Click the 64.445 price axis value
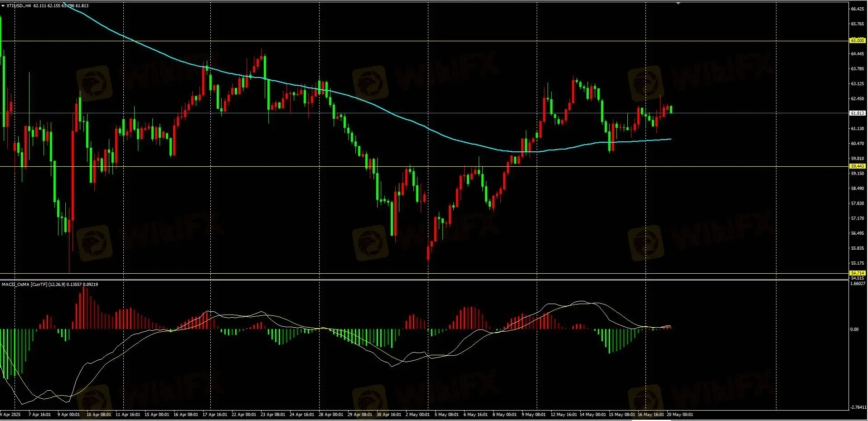Screen dimensions: 868x421 tap(857, 54)
